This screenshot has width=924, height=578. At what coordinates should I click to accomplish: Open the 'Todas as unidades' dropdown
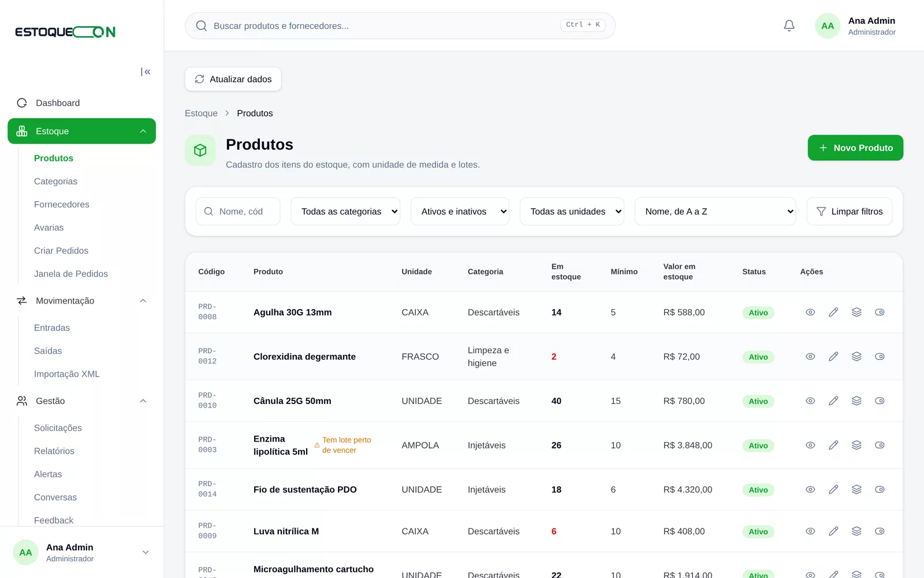tap(572, 212)
